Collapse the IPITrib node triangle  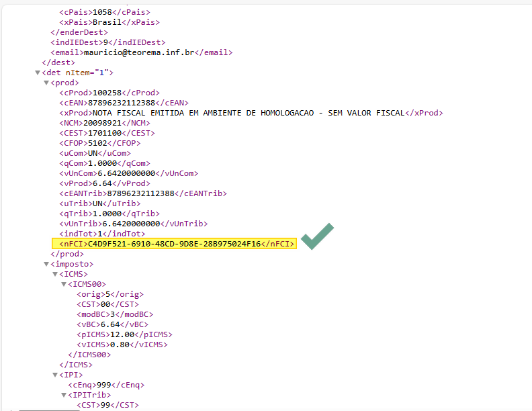64,395
